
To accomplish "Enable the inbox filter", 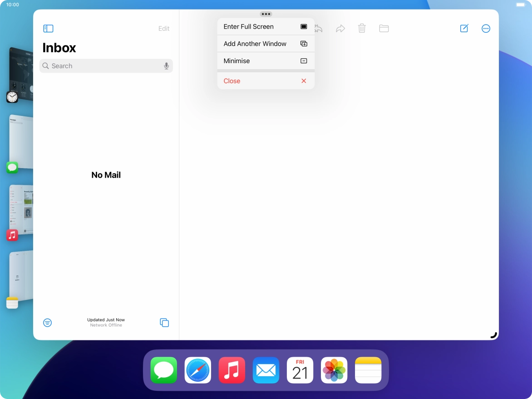I will coord(47,322).
